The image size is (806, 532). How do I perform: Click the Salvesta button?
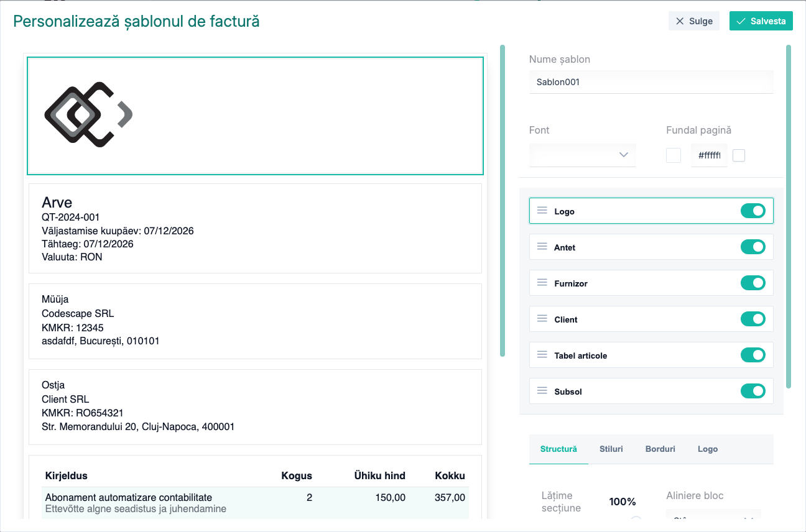761,21
